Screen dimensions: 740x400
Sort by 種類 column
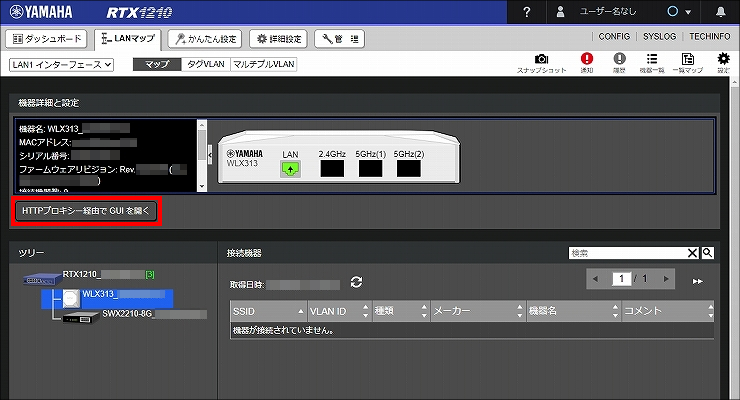(x=402, y=311)
